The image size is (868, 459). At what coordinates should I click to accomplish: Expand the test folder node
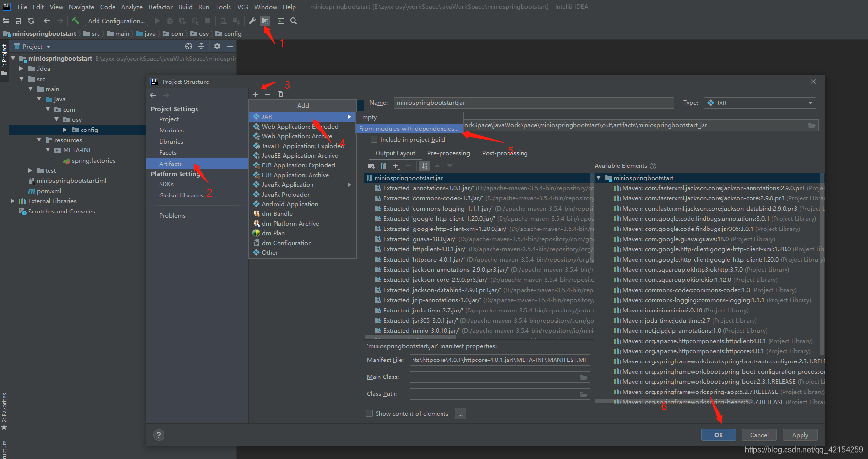(30, 170)
